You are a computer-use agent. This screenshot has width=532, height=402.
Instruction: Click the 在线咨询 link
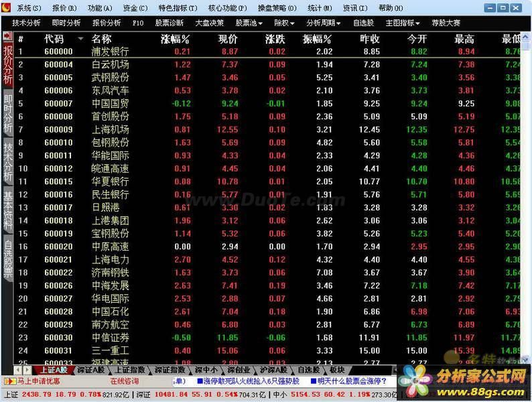click(125, 381)
